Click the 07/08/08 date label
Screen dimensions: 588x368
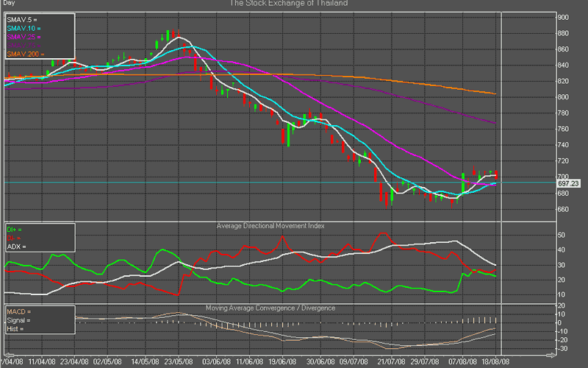coord(462,362)
